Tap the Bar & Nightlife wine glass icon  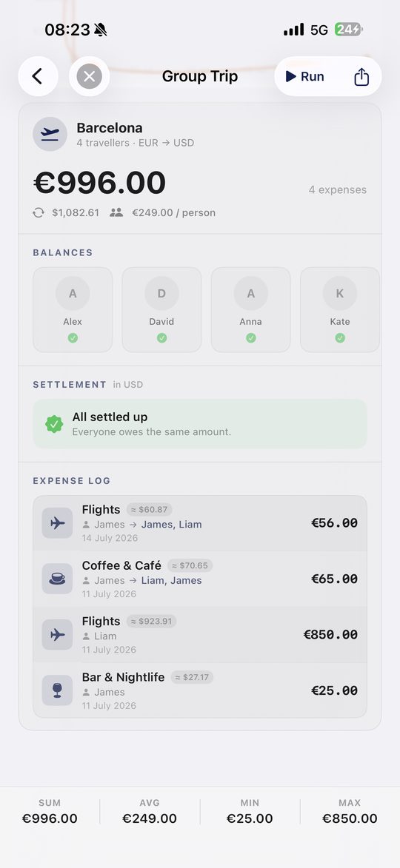[x=57, y=690]
